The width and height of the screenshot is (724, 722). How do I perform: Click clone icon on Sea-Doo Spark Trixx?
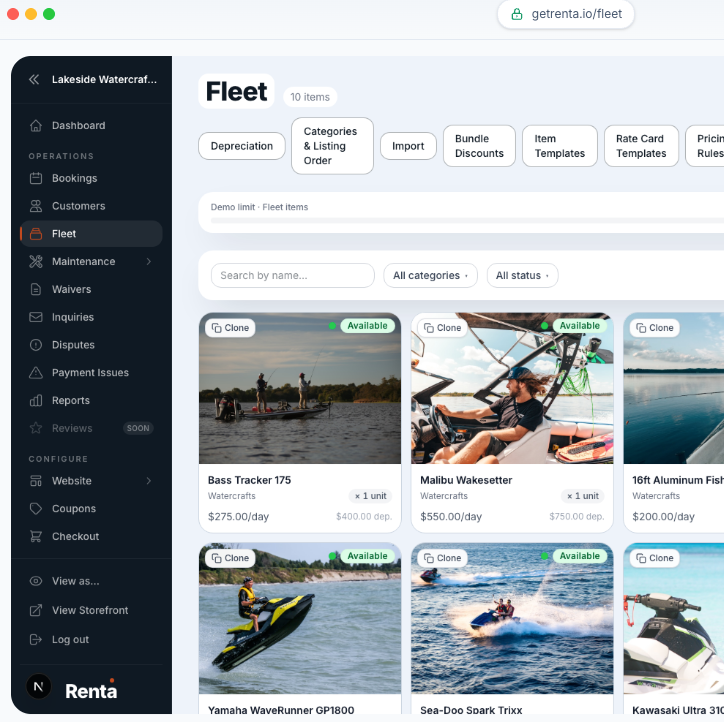coord(428,558)
